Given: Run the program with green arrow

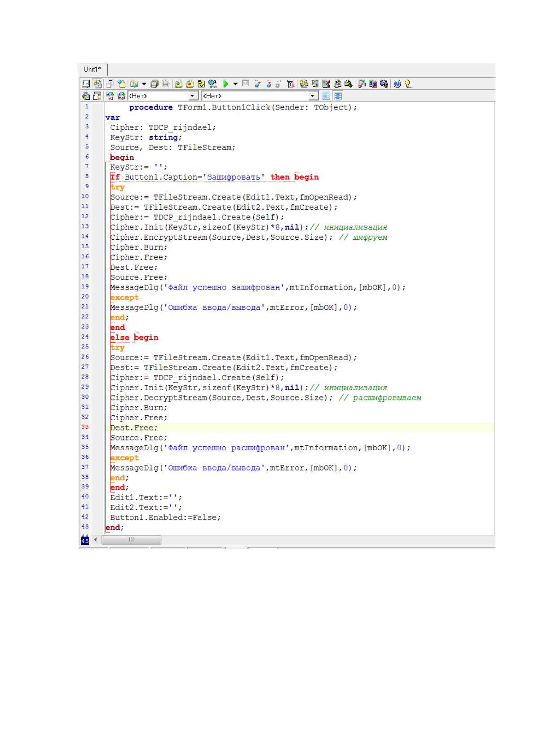Looking at the screenshot, I should [x=225, y=84].
